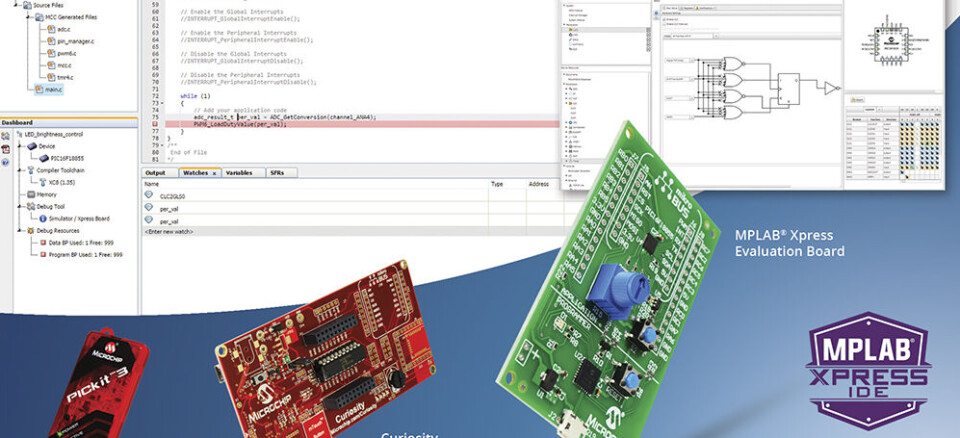Select the main.c file icon
The image size is (960, 438).
(39, 89)
